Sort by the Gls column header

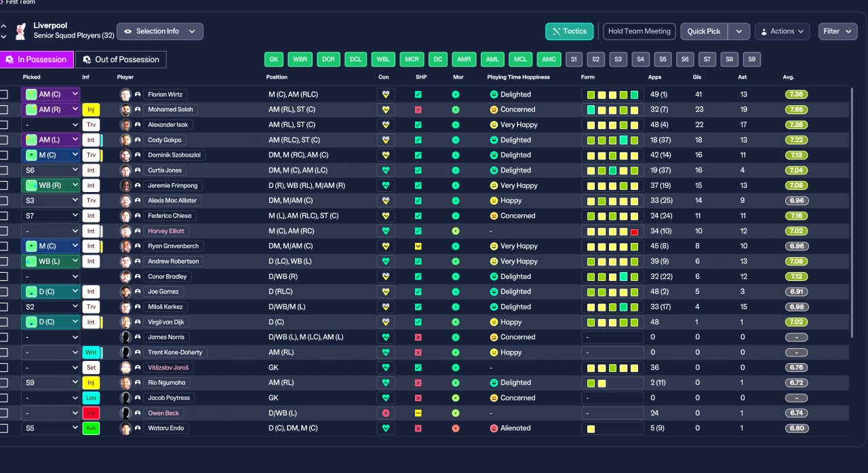tap(698, 77)
